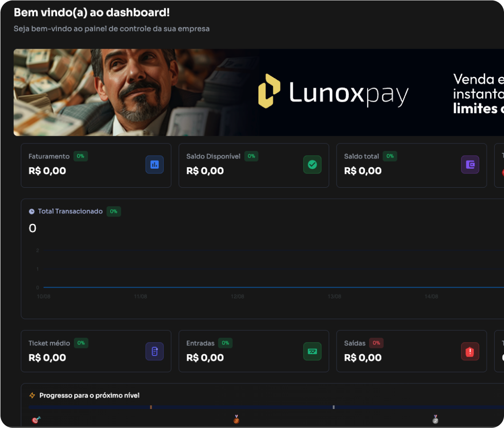This screenshot has height=428, width=504.
Task: Click the purple wallet Saldo total icon
Action: pyautogui.click(x=470, y=165)
